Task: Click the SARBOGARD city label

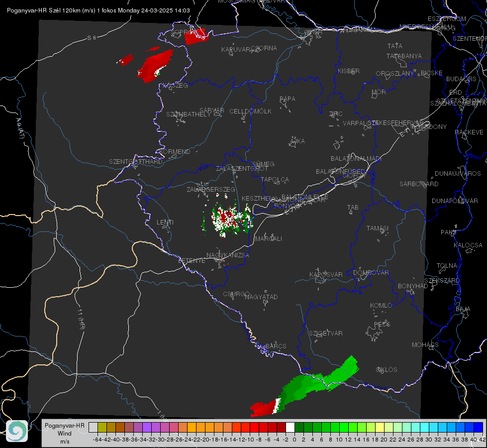Action: [x=419, y=184]
